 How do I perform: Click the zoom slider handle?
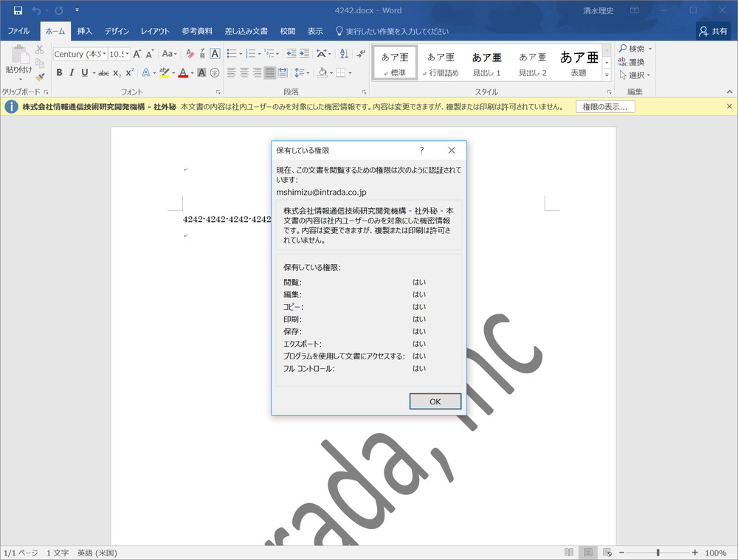(x=658, y=553)
